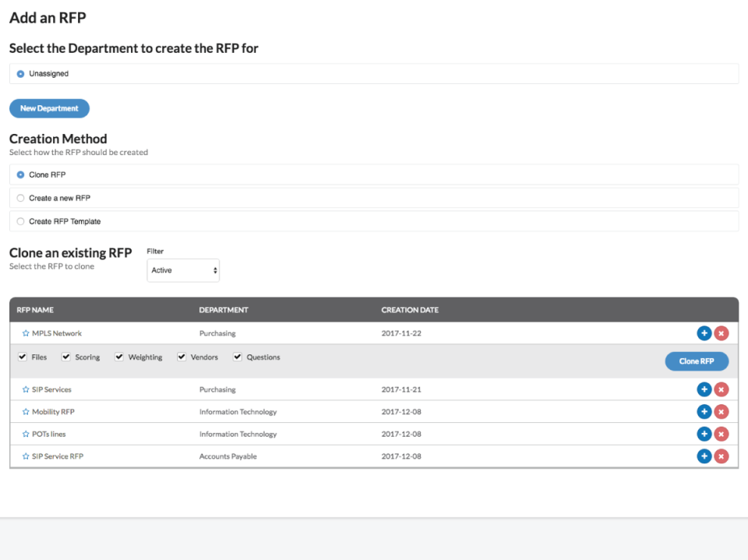748x560 pixels.
Task: Click the blue plus icon for SIP Service RFP
Action: [x=704, y=456]
